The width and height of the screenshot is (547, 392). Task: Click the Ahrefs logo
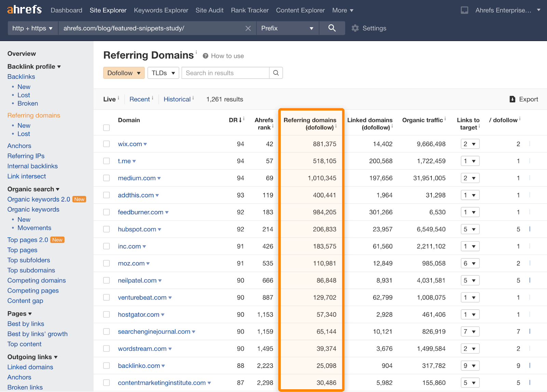coord(24,10)
